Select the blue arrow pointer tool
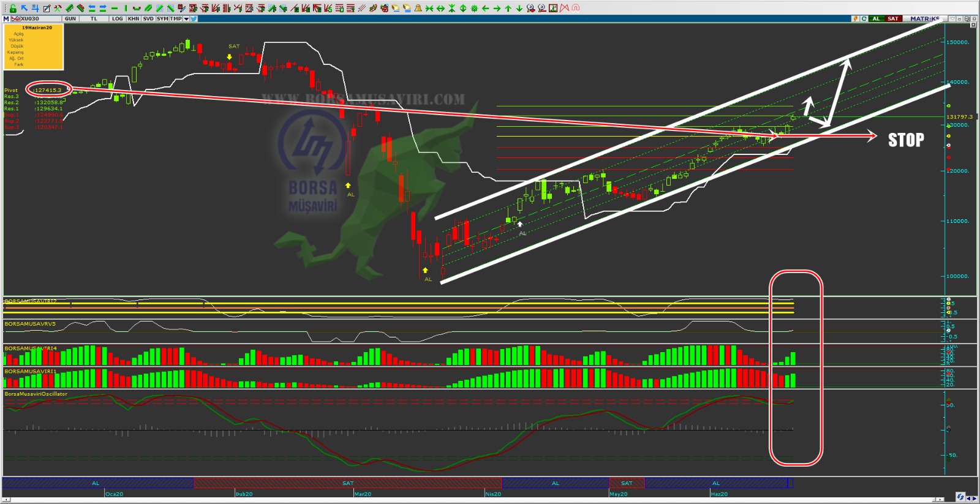Image resolution: width=980 pixels, height=504 pixels. (x=24, y=8)
